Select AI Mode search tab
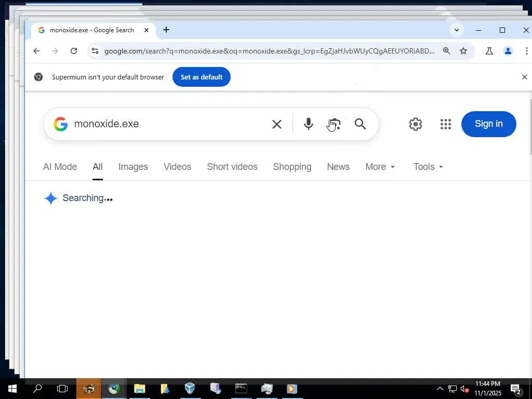 [60, 167]
